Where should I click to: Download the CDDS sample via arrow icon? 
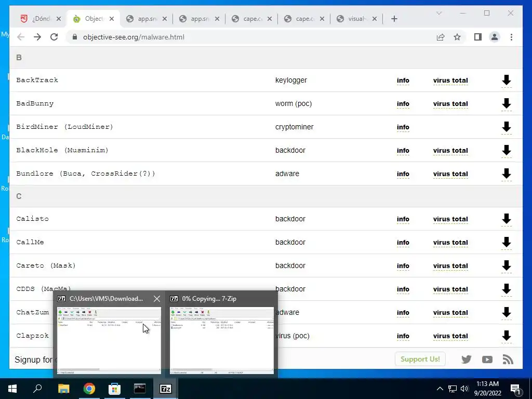[x=506, y=289]
